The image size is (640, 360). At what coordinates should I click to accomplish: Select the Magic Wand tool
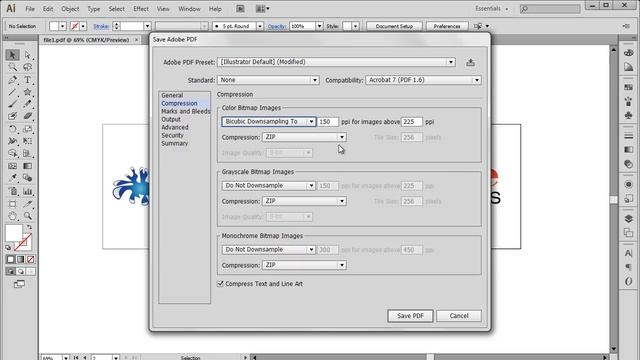pyautogui.click(x=12, y=67)
